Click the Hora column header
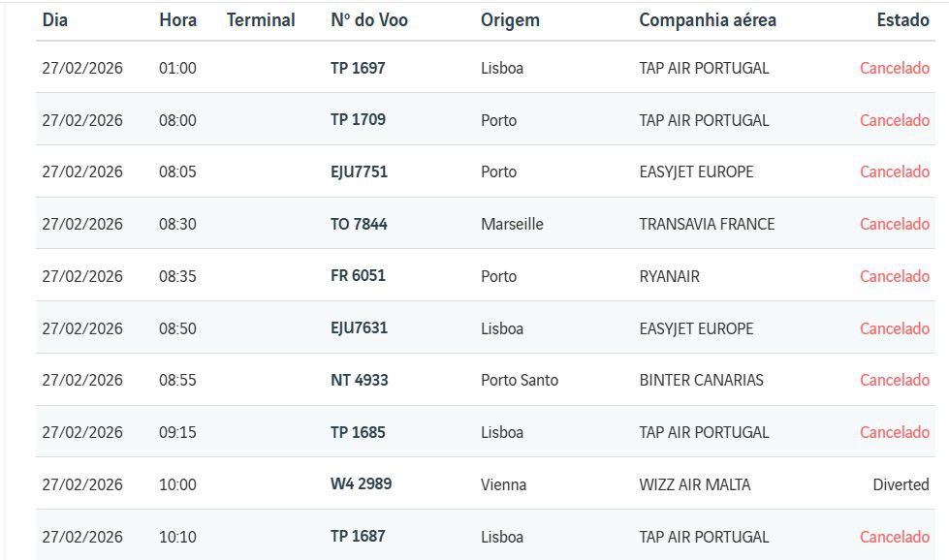Screen dimensions: 949x560 pyautogui.click(x=177, y=20)
